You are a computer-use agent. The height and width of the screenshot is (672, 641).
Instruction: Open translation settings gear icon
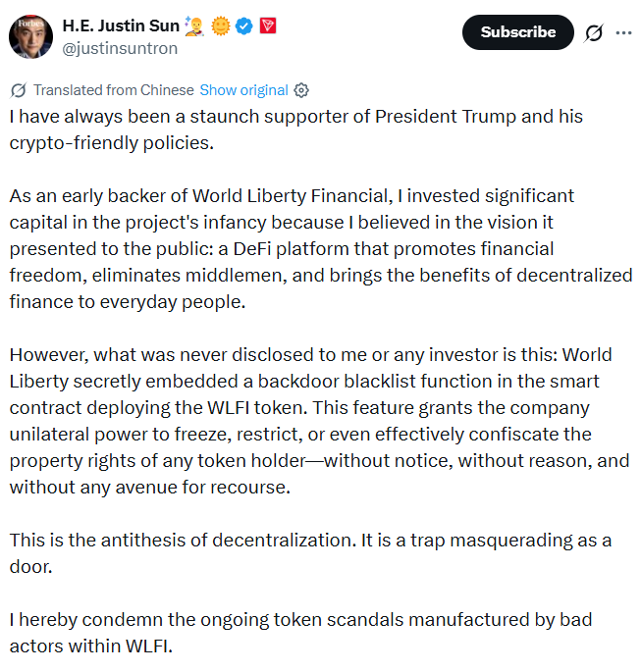[301, 90]
